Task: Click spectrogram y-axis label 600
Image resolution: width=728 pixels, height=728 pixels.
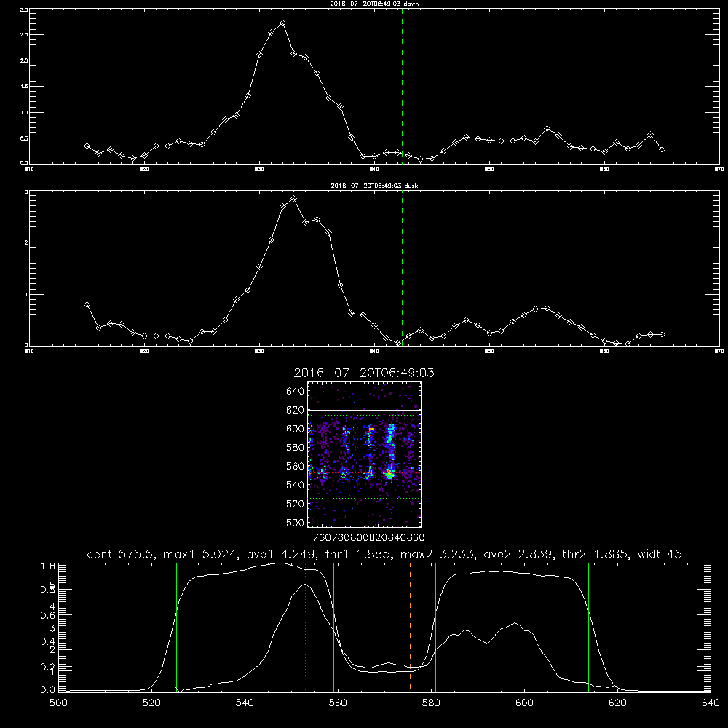Action: (x=296, y=429)
